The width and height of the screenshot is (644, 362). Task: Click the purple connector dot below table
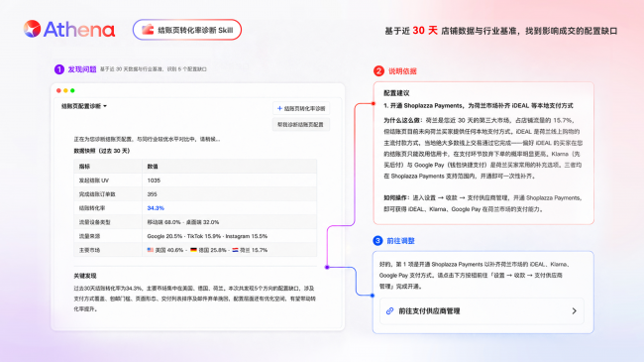327,268
